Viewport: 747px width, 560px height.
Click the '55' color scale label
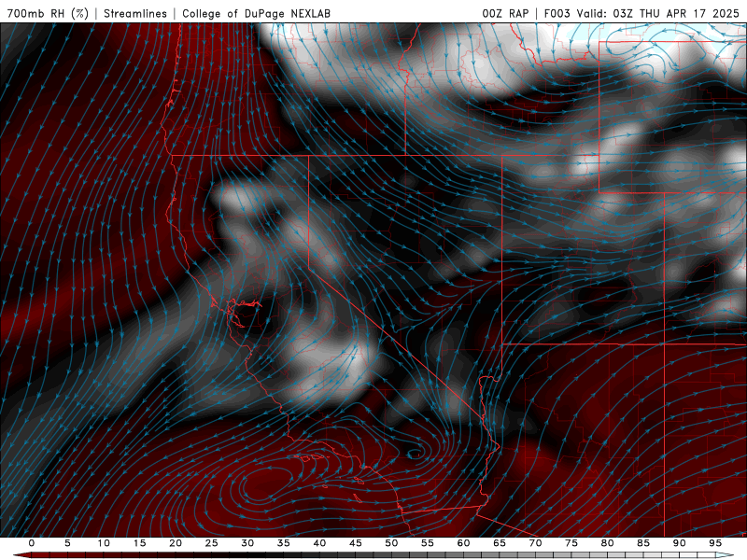coord(428,543)
